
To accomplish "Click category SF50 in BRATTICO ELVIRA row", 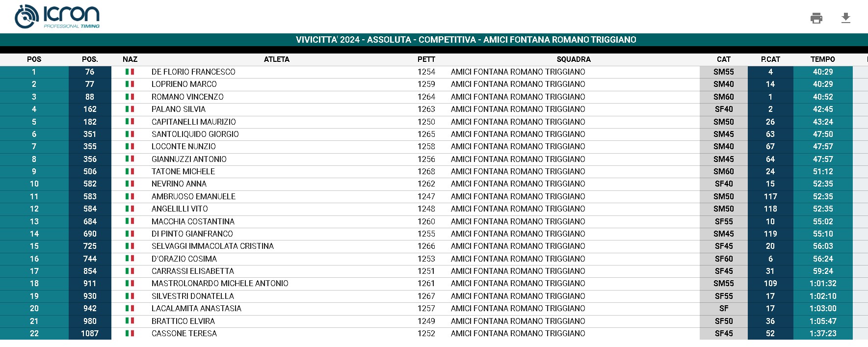I will tap(724, 321).
